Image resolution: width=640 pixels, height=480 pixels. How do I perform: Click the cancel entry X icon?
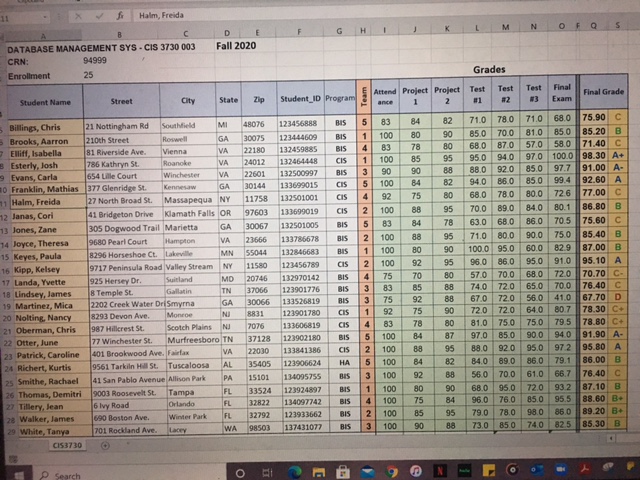(x=78, y=16)
